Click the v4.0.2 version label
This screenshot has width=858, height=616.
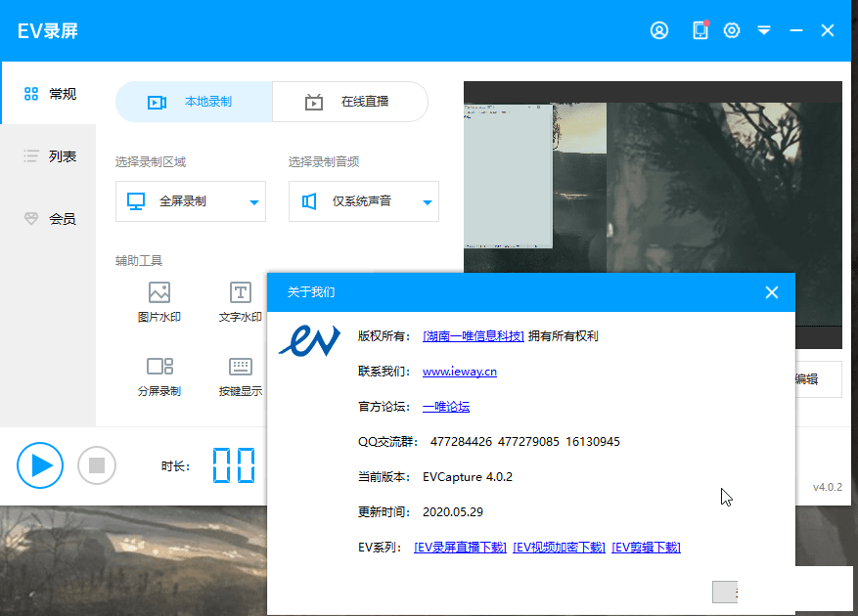tap(828, 487)
